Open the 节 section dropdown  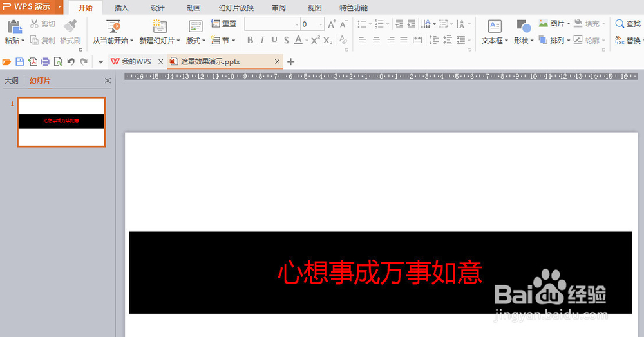tap(224, 41)
